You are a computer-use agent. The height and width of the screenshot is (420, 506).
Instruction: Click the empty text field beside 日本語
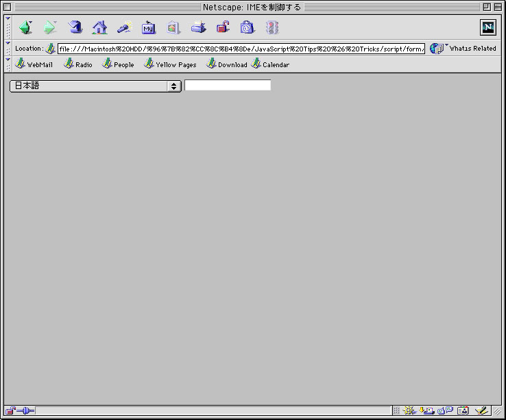point(228,85)
